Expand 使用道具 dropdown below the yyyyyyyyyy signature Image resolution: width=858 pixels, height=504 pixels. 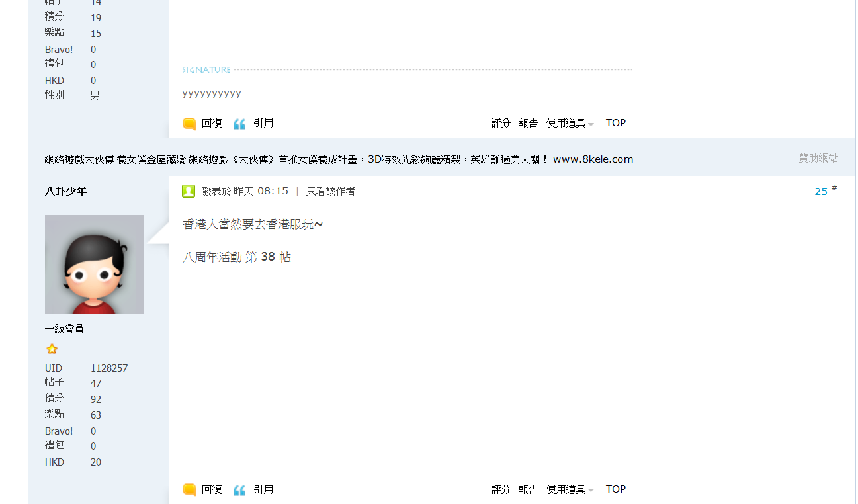point(570,124)
